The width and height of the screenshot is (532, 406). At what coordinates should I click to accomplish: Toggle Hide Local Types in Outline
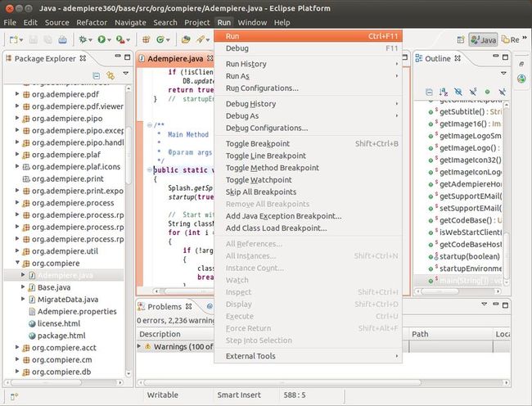pos(503,92)
